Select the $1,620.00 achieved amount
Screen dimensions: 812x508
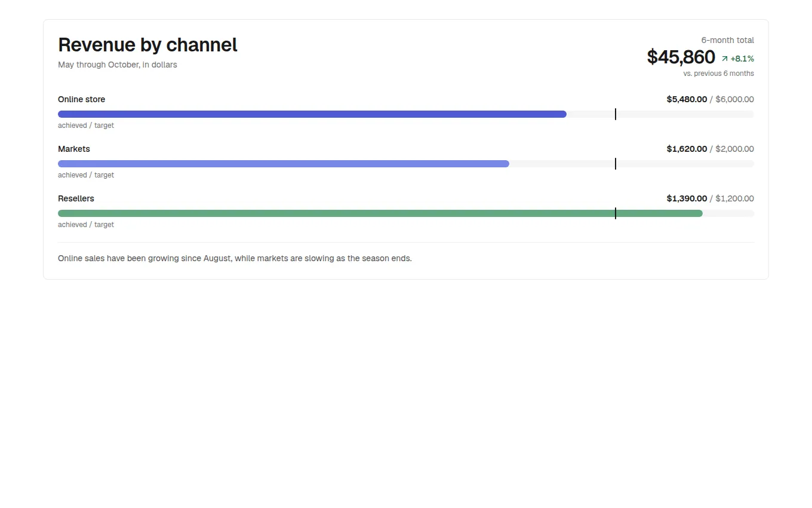(x=687, y=149)
